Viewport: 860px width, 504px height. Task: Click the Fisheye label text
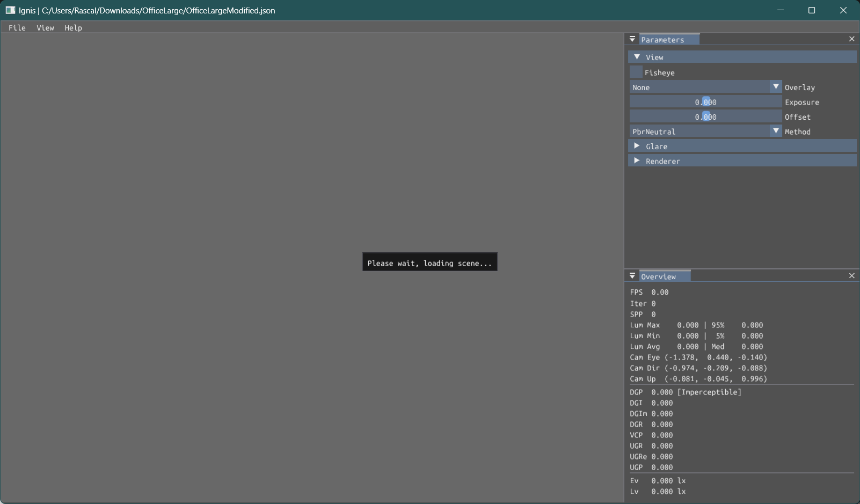click(x=660, y=72)
